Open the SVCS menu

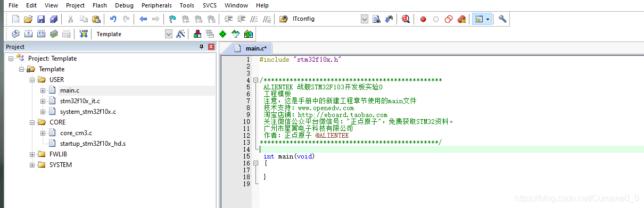pos(210,5)
